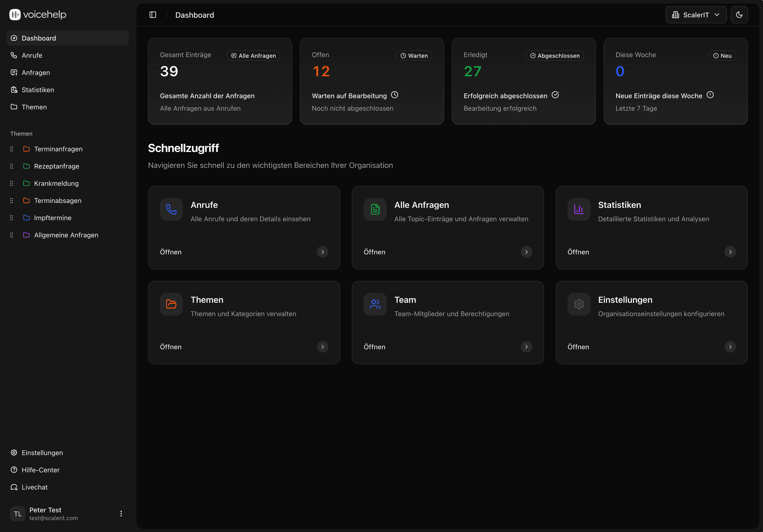This screenshot has height=532, width=763.
Task: Click Öffnen on the Team card
Action: coord(374,347)
